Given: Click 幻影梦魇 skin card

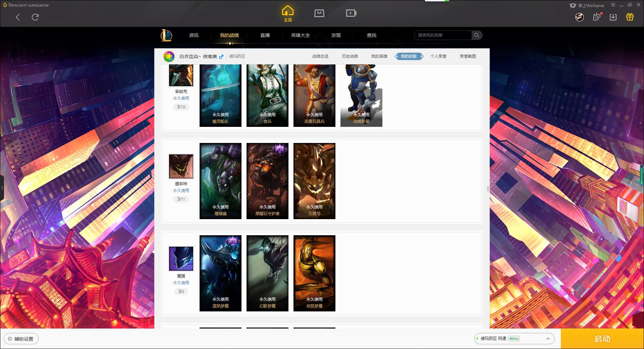Looking at the screenshot, I should pos(267,273).
